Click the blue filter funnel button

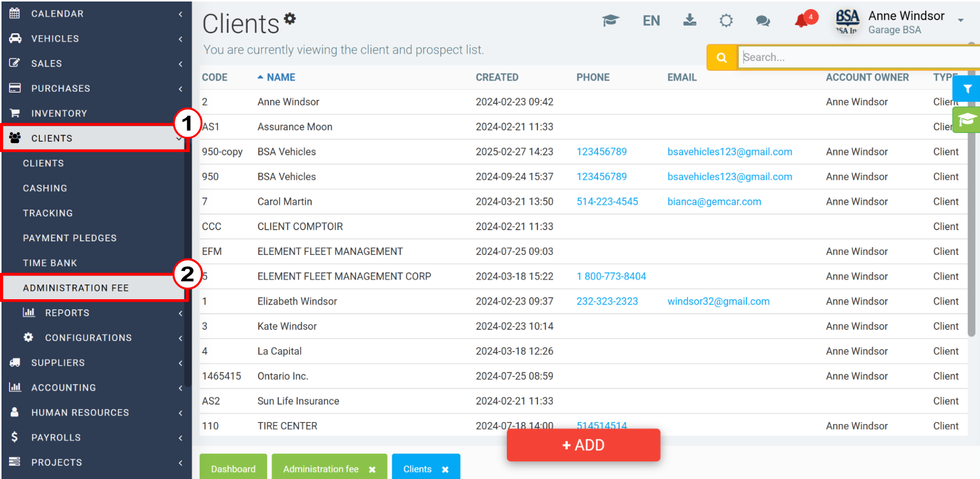point(967,89)
